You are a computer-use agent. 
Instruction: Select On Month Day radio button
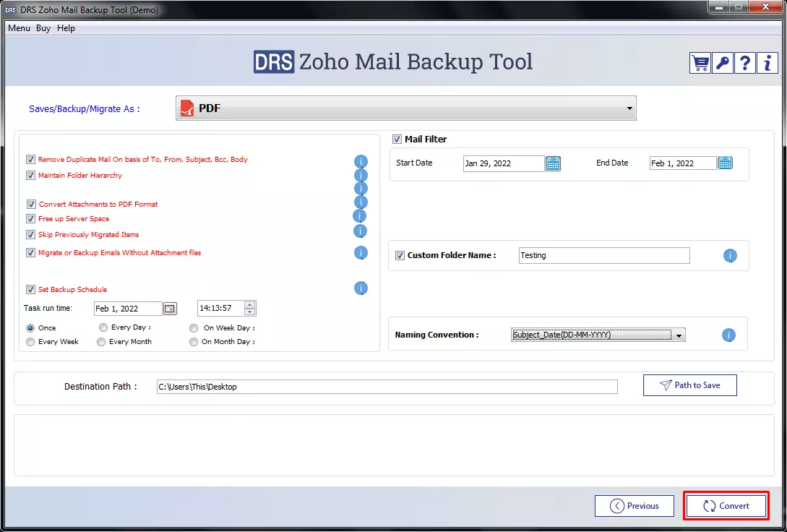click(194, 342)
